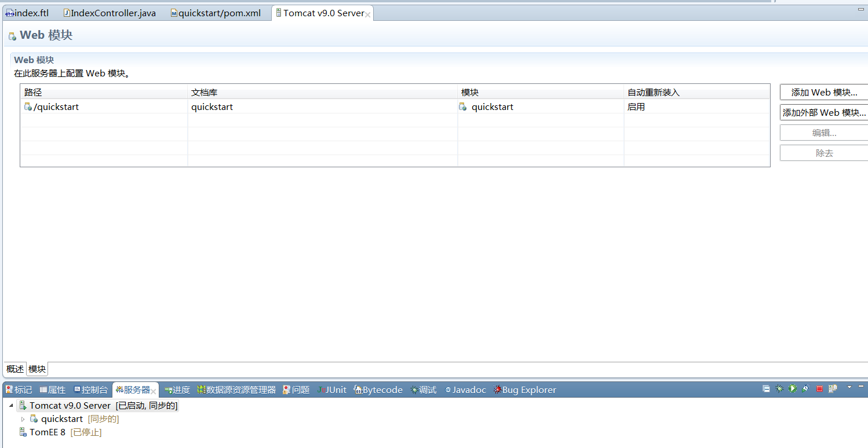Select the TomEE 8 server entry
Screen dimensions: 868x448
coord(46,432)
